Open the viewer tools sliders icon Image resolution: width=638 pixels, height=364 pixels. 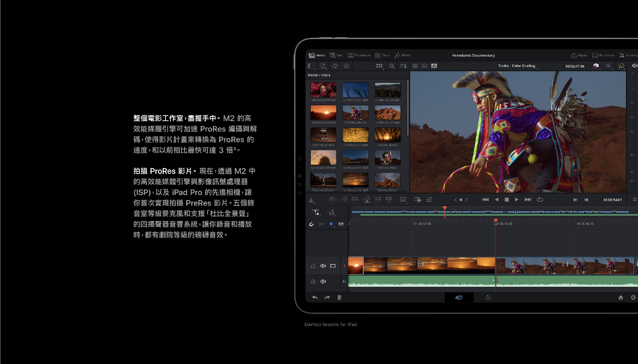(x=429, y=200)
